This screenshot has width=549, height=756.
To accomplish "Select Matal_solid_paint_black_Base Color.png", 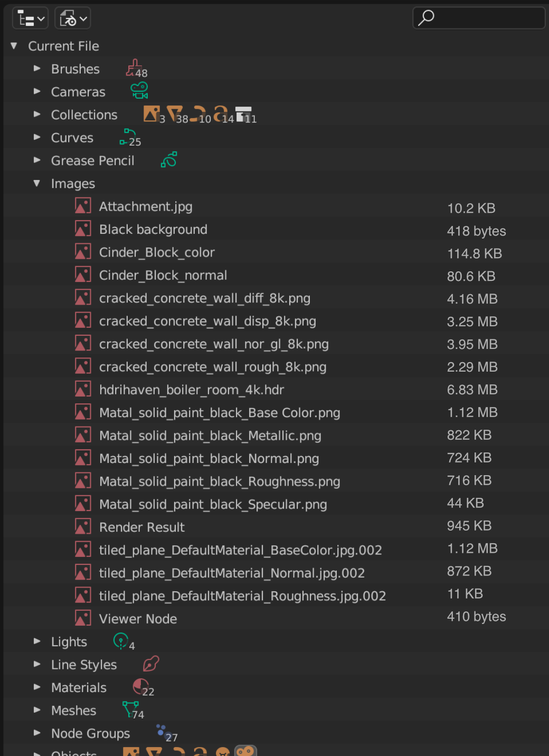I will coord(220,413).
